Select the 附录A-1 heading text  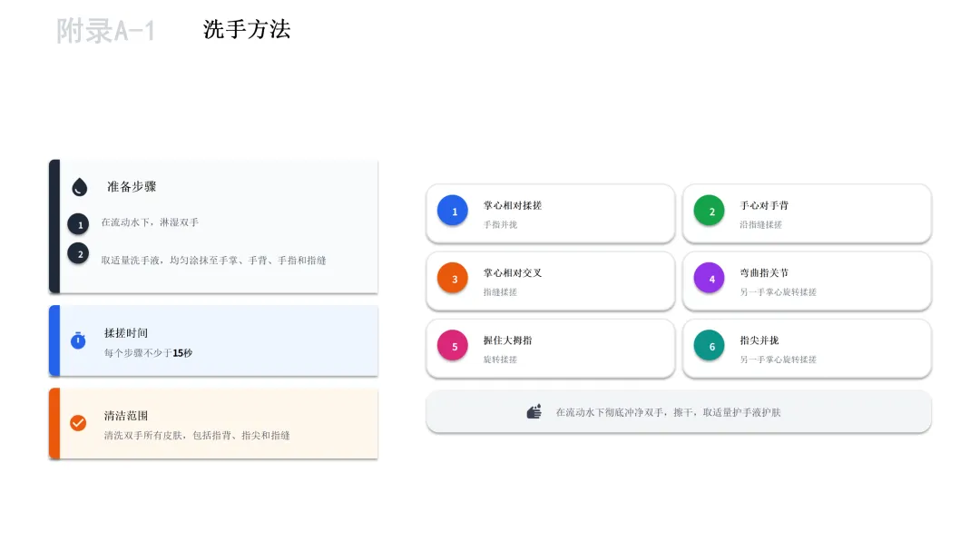pos(106,31)
